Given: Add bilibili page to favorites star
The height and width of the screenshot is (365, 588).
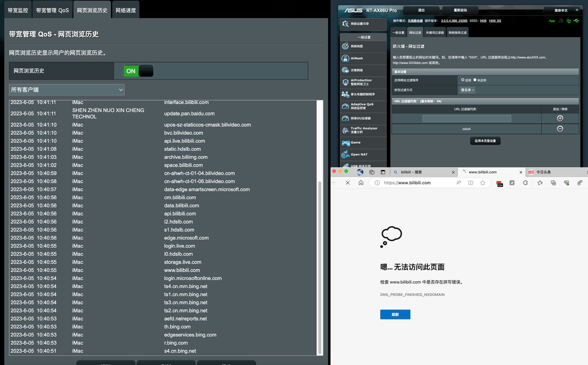Looking at the screenshot, I should [483, 183].
